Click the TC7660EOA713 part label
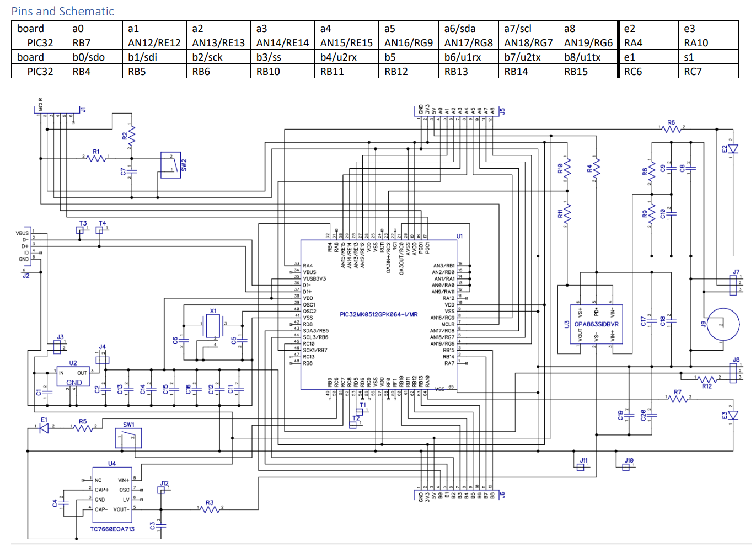The width and height of the screenshot is (756, 553). [112, 529]
